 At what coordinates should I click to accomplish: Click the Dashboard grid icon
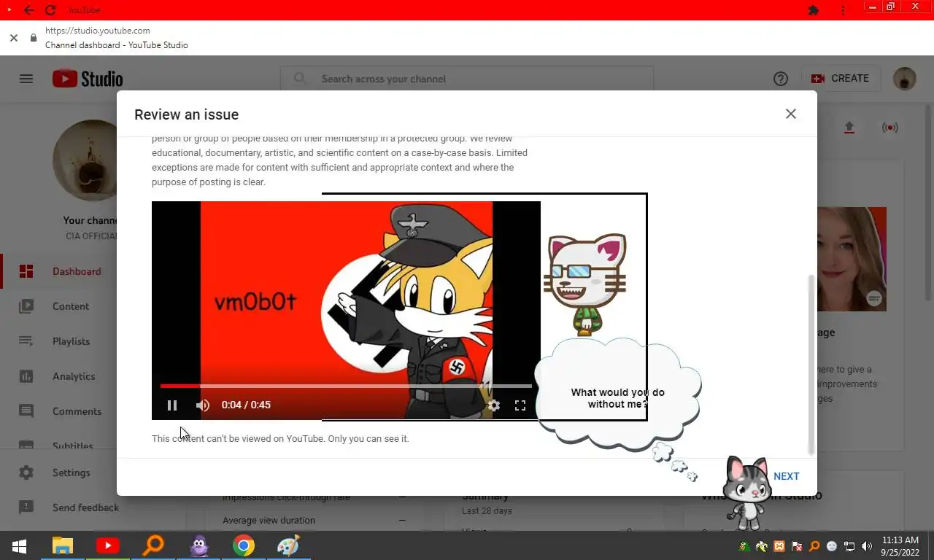[26, 271]
